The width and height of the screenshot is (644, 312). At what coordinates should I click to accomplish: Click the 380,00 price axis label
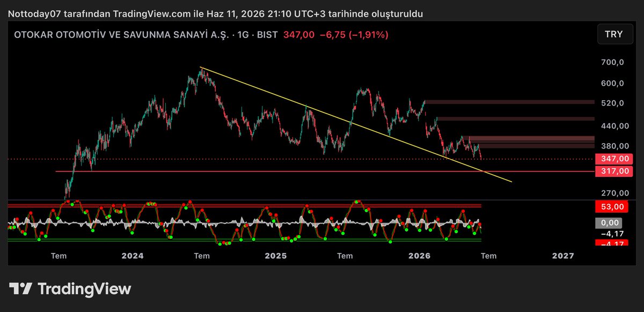tap(614, 146)
